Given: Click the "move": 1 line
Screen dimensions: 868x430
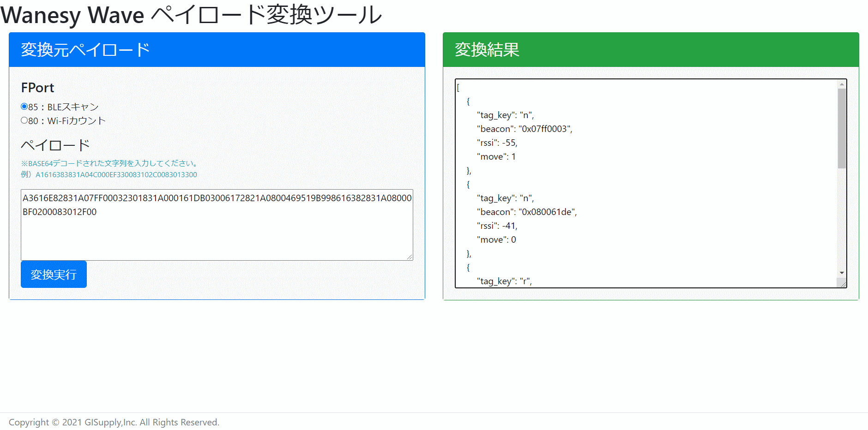Looking at the screenshot, I should point(496,156).
